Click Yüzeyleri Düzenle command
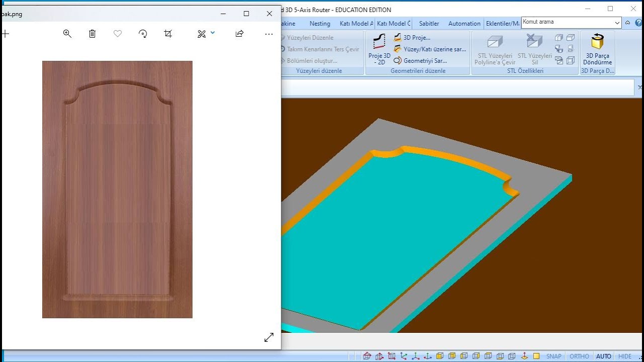 pyautogui.click(x=306, y=37)
